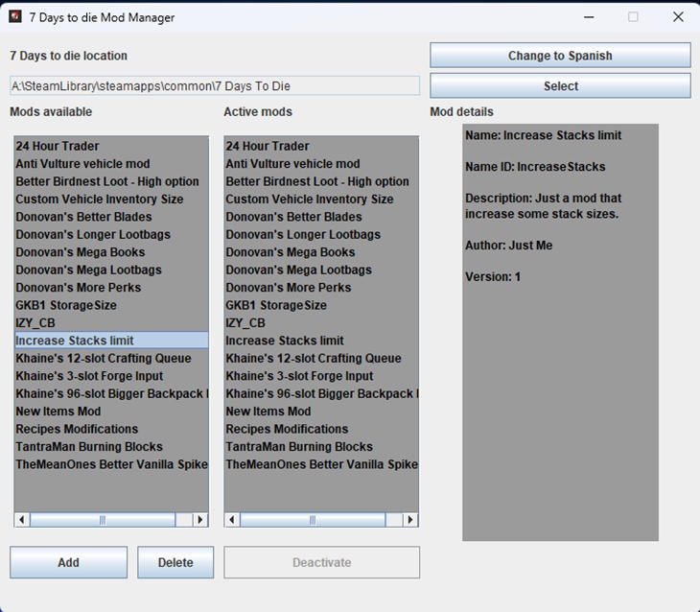Image resolution: width=700 pixels, height=612 pixels.
Task: Select 24 Hour Trader in Active mods
Action: pos(321,146)
